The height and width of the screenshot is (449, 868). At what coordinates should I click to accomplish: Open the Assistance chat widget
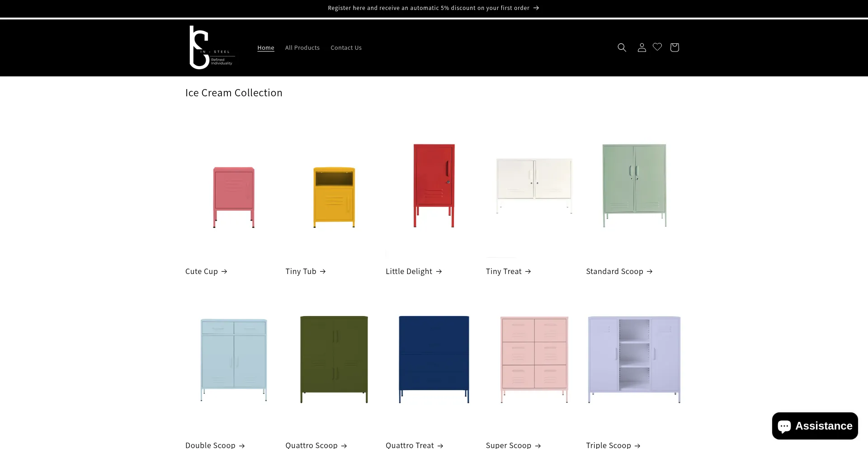point(815,426)
